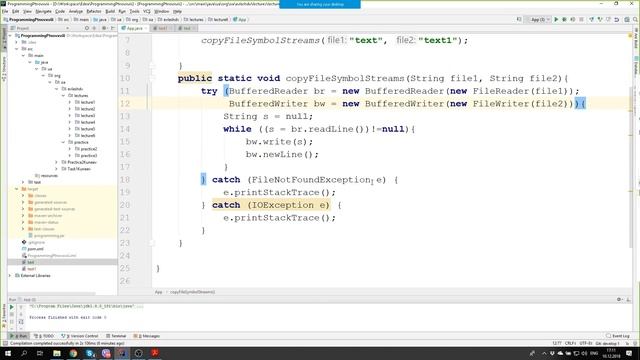
Task: Start debugging with the Debug bug icon
Action: [564, 19]
